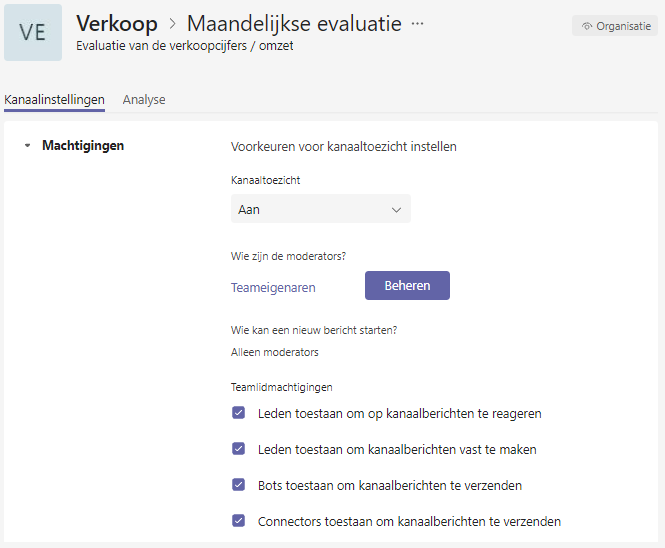The image size is (665, 548).
Task: Click the Beheren button
Action: tap(407, 285)
